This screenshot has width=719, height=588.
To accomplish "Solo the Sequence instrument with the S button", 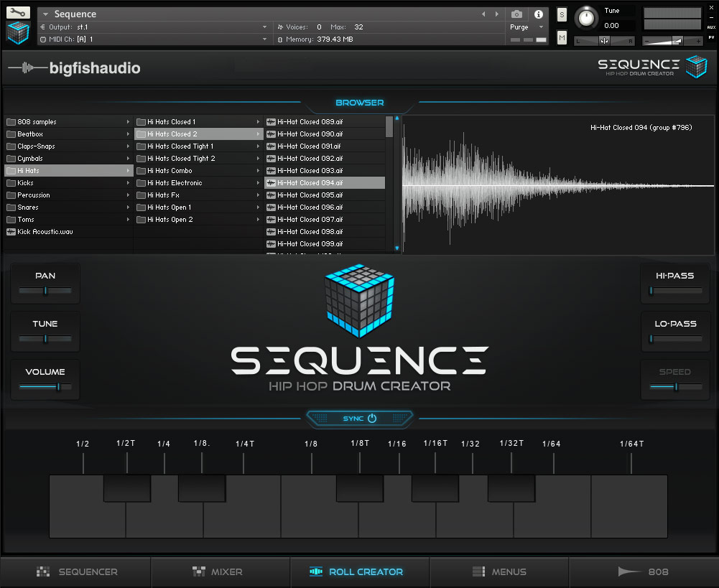I will 562,14.
